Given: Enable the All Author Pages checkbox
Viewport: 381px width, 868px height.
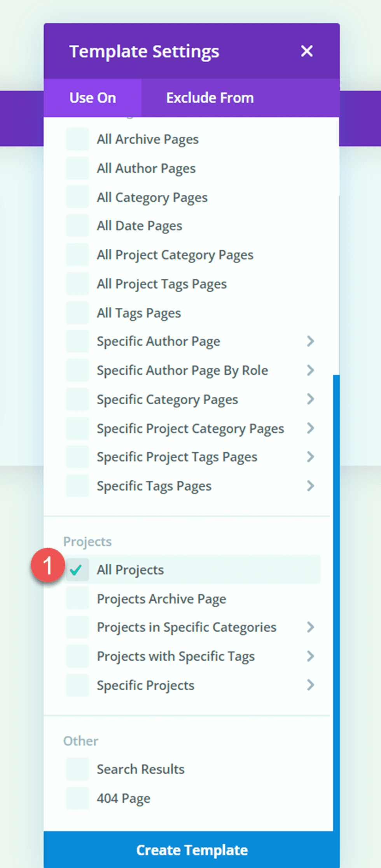Looking at the screenshot, I should pyautogui.click(x=77, y=168).
